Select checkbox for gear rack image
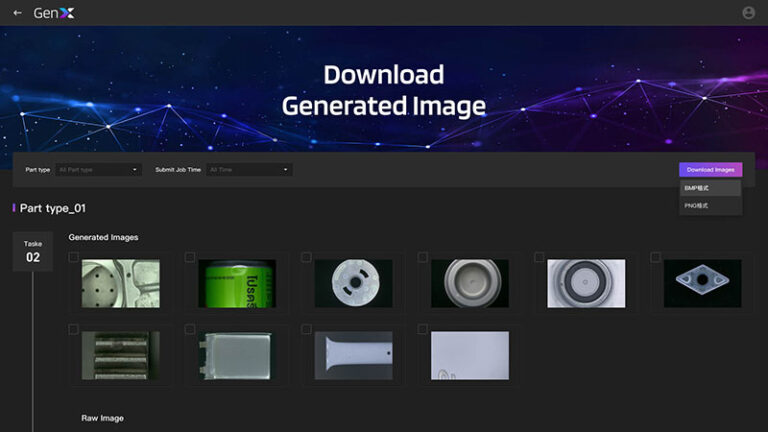Image resolution: width=768 pixels, height=432 pixels. tap(73, 329)
